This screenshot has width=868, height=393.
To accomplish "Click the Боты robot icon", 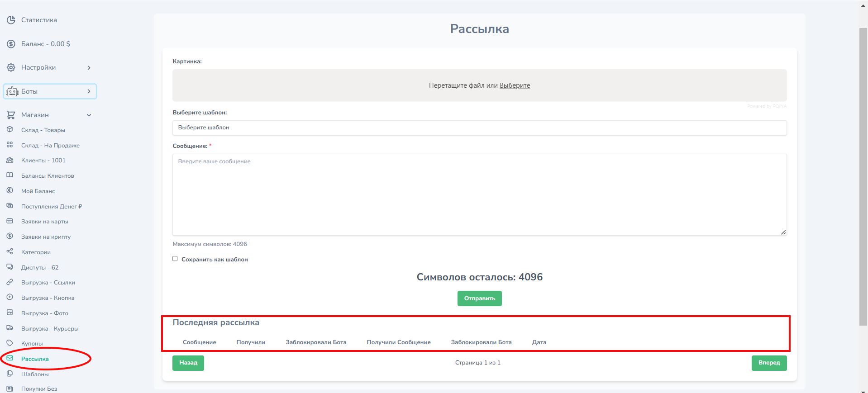I will tap(12, 91).
